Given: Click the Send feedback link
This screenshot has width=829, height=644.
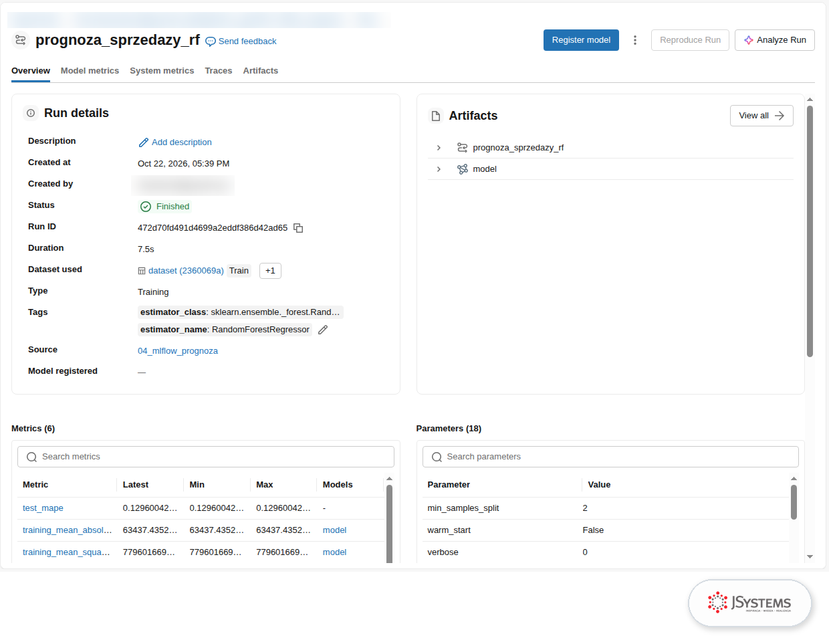Looking at the screenshot, I should (247, 41).
